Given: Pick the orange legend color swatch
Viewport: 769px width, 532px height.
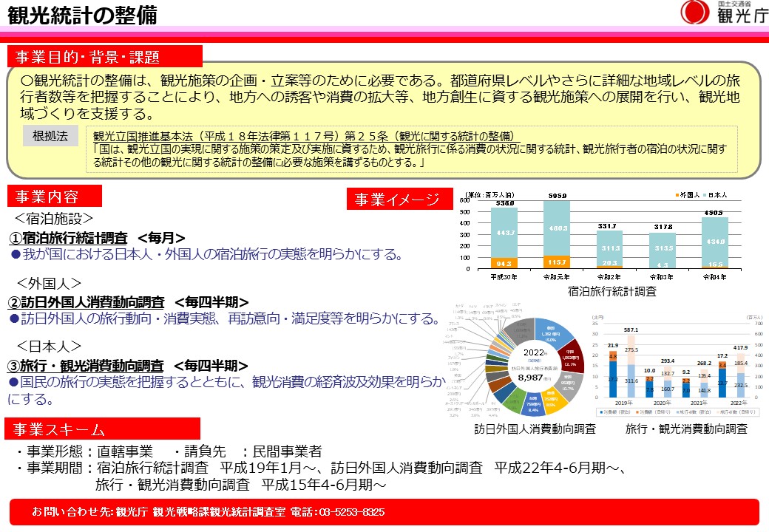Looking at the screenshot, I should pyautogui.click(x=677, y=195).
